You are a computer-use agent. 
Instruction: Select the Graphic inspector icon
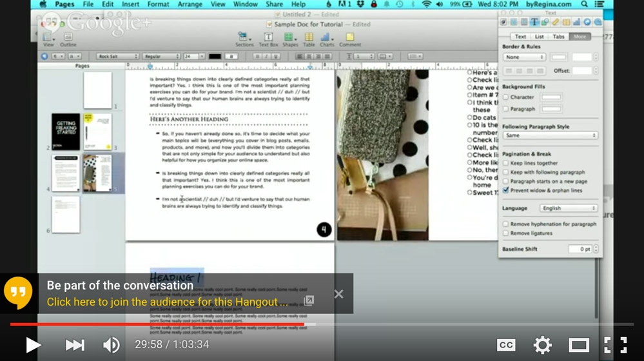[545, 22]
